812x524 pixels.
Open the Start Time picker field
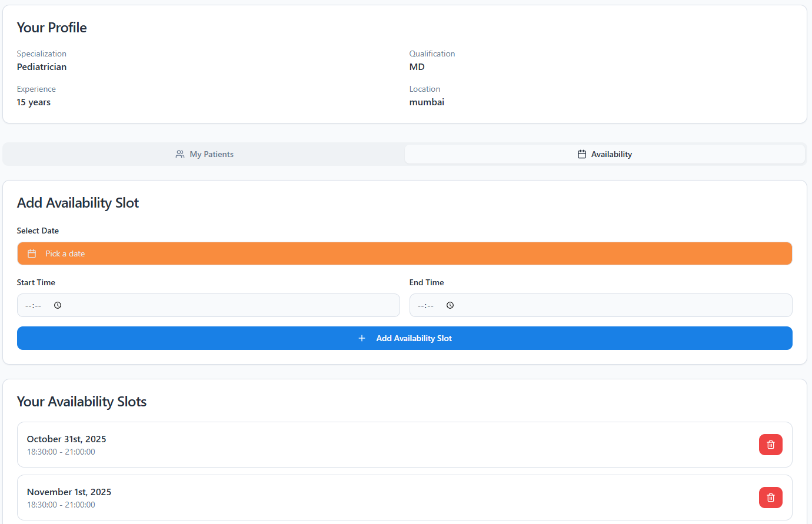[209, 305]
